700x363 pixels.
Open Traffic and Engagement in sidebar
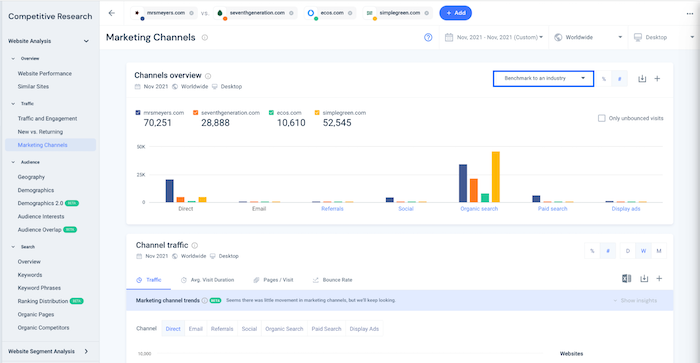click(47, 119)
